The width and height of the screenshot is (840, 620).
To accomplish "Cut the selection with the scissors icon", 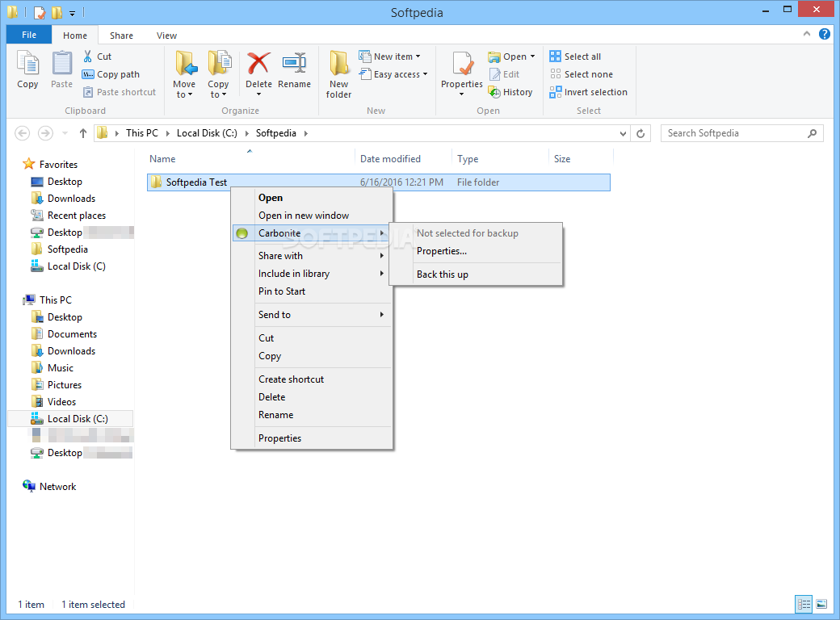I will [x=88, y=57].
